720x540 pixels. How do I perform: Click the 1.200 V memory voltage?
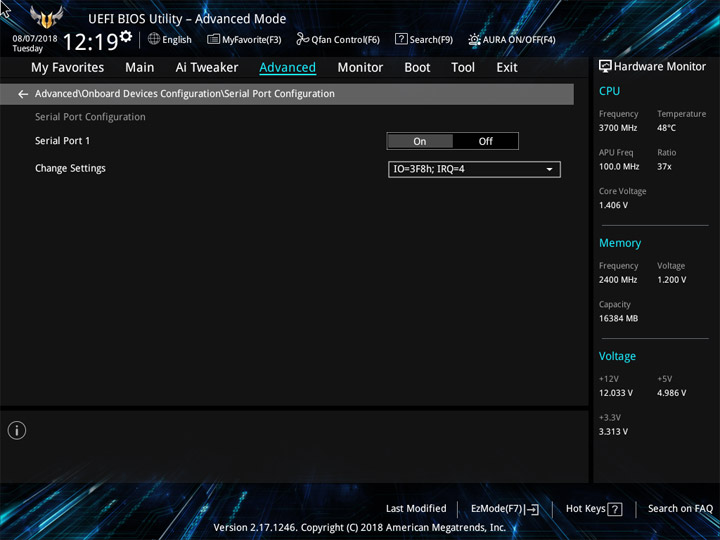[671, 280]
